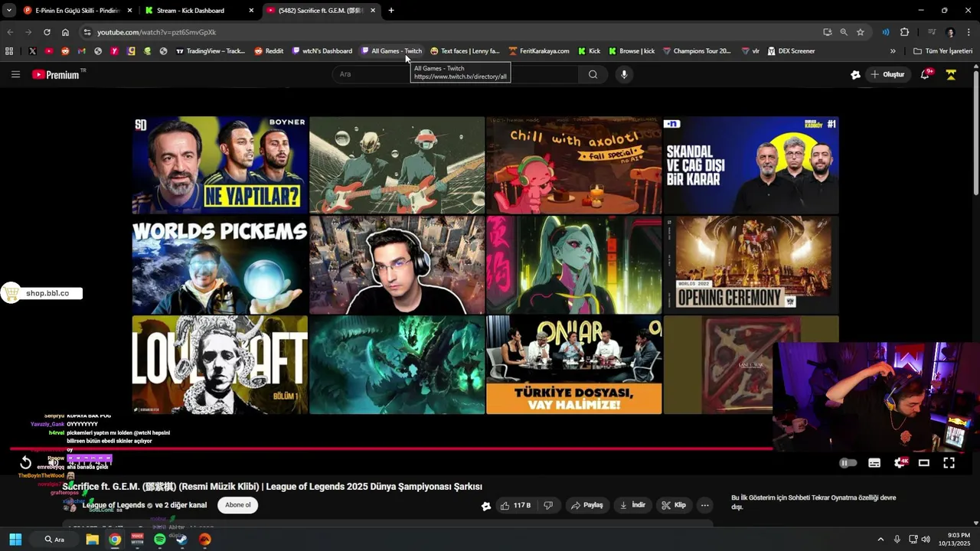Click the red video progress bar
980x551 pixels.
tap(390, 448)
